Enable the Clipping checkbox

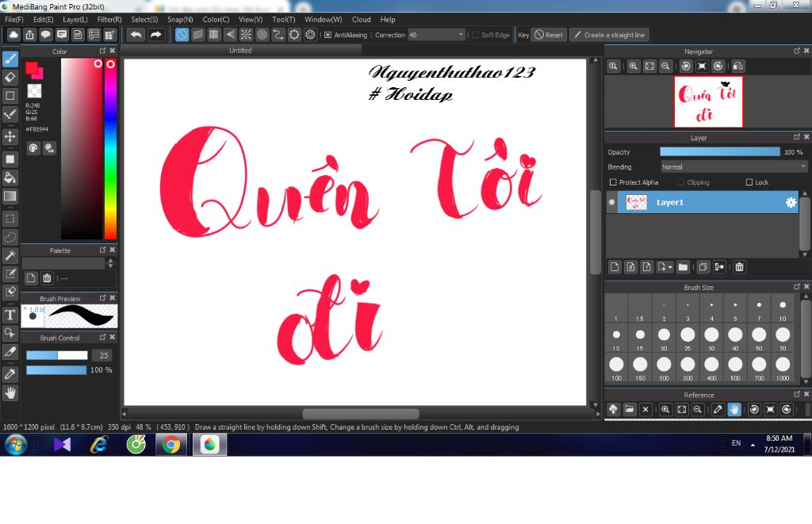click(681, 182)
